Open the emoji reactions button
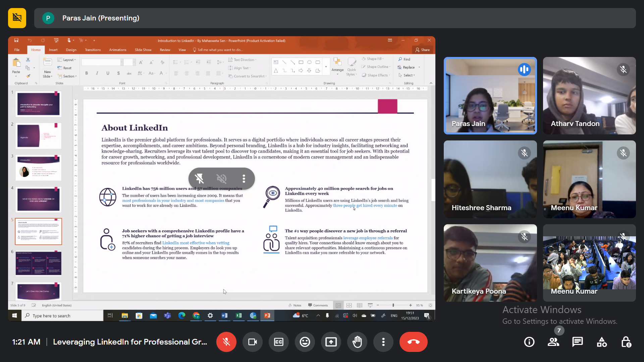 (305, 342)
